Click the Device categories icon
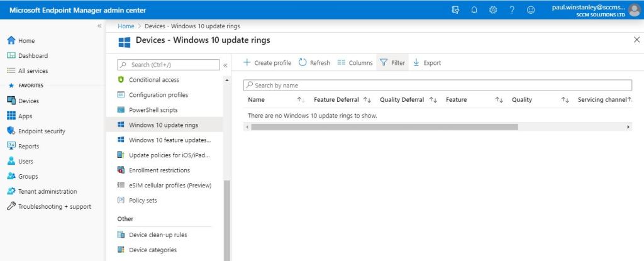 (121, 250)
